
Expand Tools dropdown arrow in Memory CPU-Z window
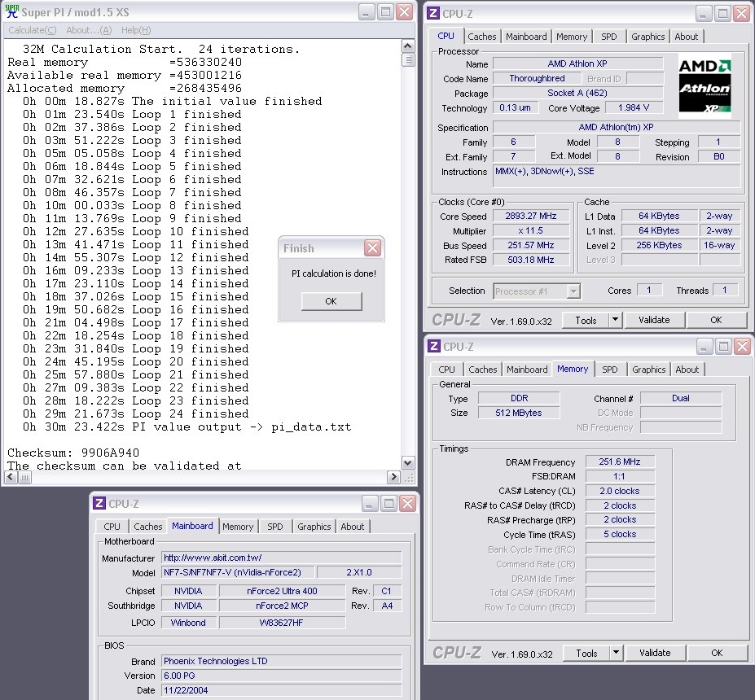click(616, 653)
